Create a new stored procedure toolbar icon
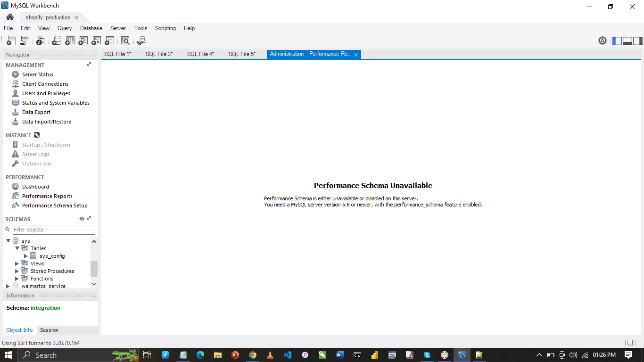This screenshot has height=362, width=644. [x=96, y=41]
